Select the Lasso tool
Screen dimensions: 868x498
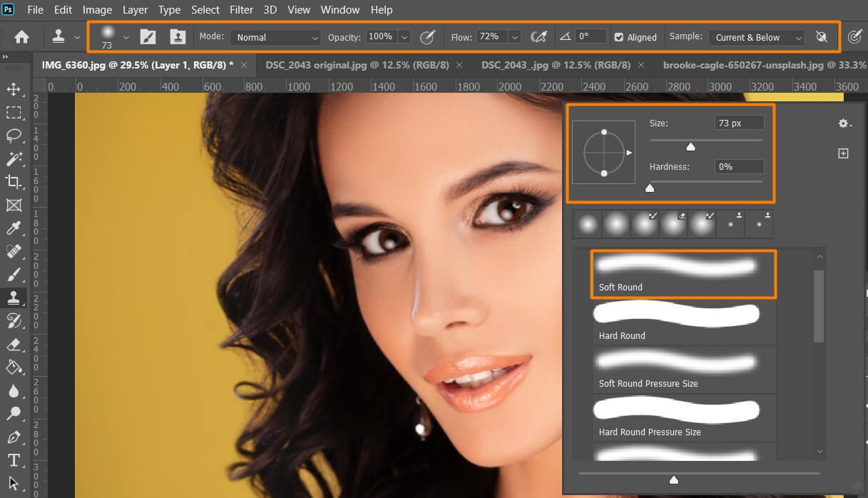[15, 136]
